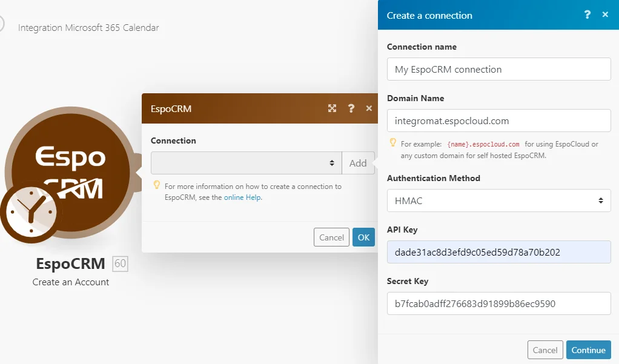Close the Create a connection panel
The image size is (619, 364).
(605, 15)
